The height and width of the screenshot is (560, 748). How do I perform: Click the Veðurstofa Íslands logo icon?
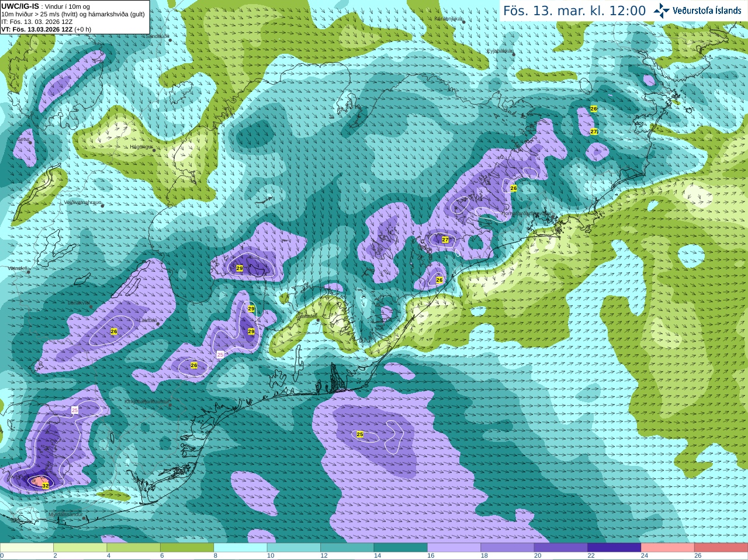pos(662,11)
